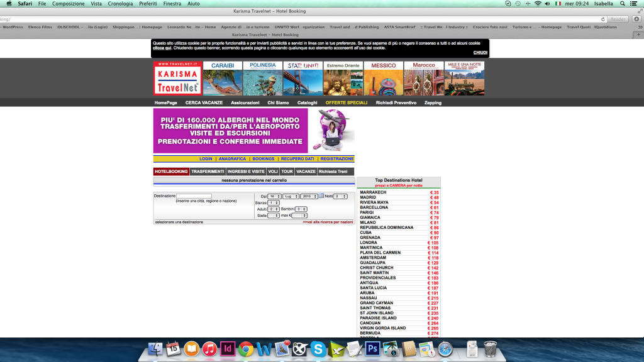Image resolution: width=644 pixels, height=362 pixels.
Task: Dismiss cookie banner with CHIUDI
Action: click(480, 53)
